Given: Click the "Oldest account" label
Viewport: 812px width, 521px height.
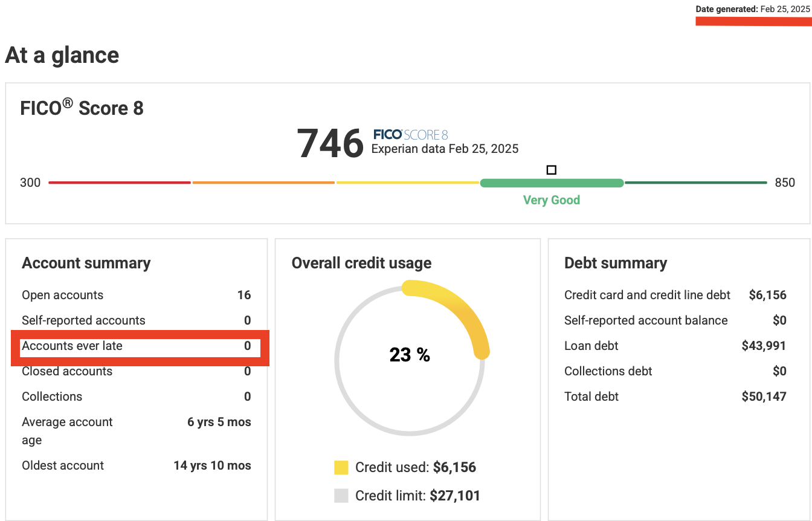Looking at the screenshot, I should (63, 465).
